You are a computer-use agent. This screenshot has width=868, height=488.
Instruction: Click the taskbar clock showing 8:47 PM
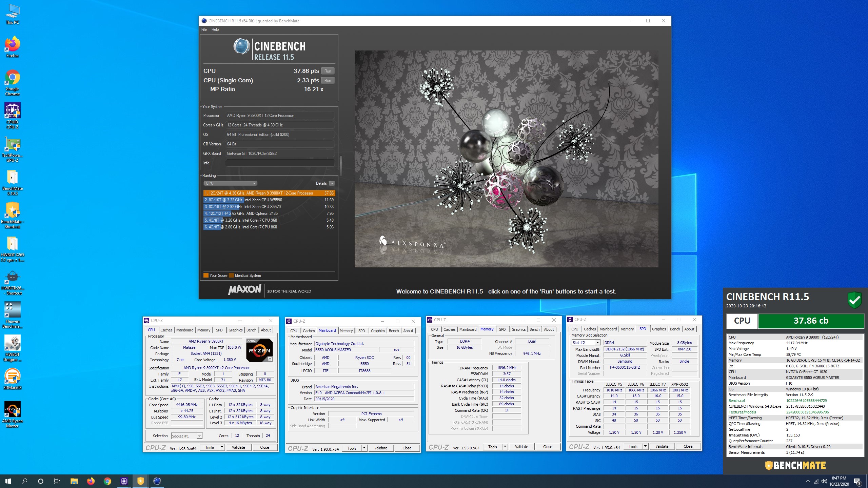839,481
